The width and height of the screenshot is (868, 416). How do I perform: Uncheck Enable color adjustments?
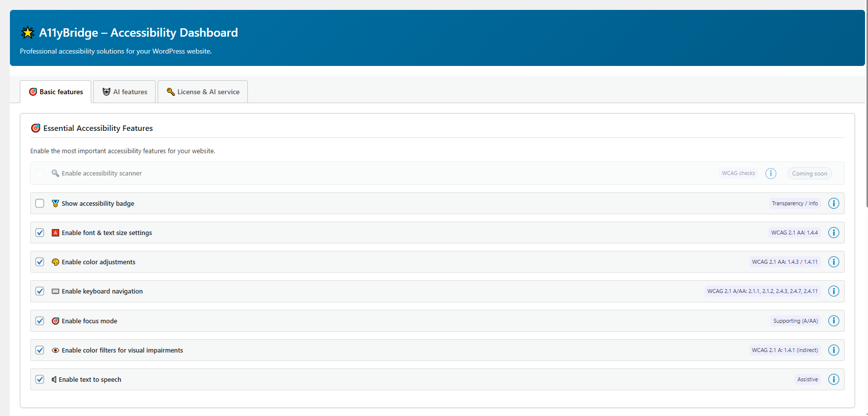point(40,262)
